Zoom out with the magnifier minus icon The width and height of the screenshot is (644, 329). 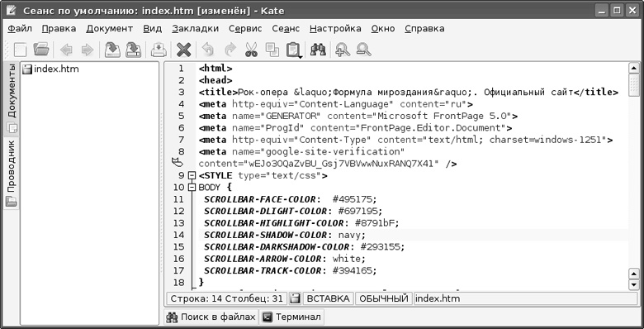(x=363, y=50)
